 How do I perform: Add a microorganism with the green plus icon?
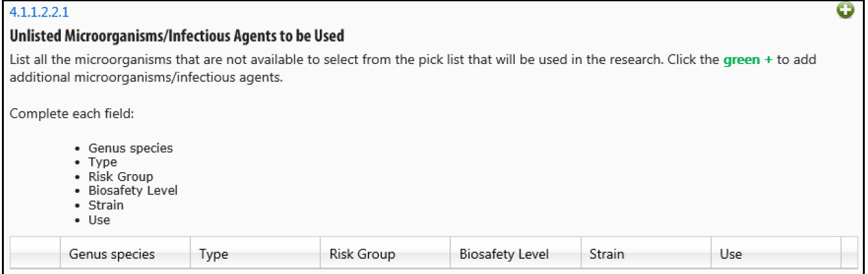(846, 11)
